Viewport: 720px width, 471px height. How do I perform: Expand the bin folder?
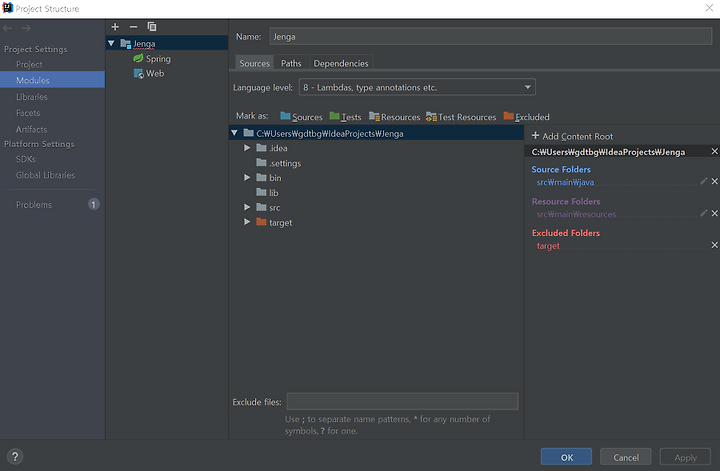[247, 178]
